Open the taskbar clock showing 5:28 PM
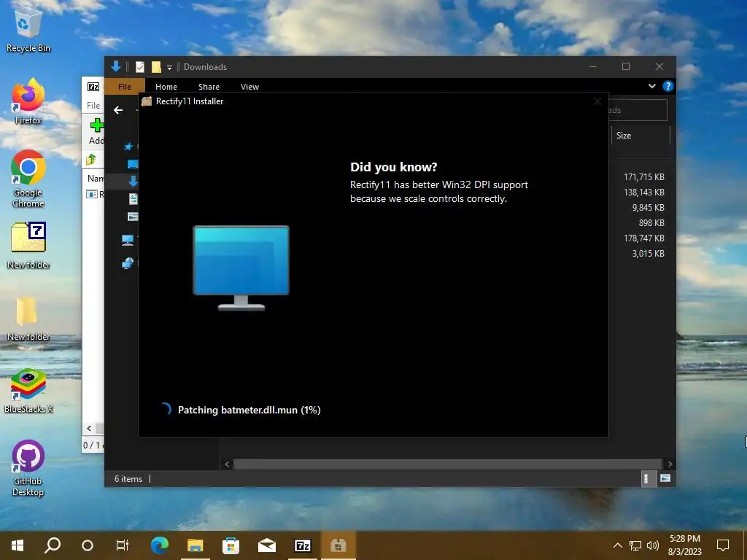This screenshot has width=747, height=560. tap(684, 545)
